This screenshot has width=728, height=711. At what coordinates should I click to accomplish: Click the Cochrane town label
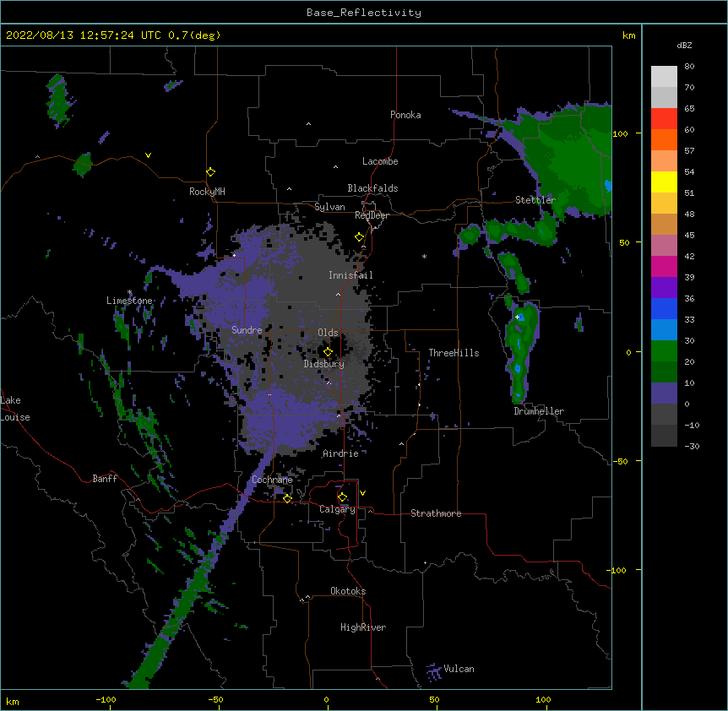click(x=272, y=480)
